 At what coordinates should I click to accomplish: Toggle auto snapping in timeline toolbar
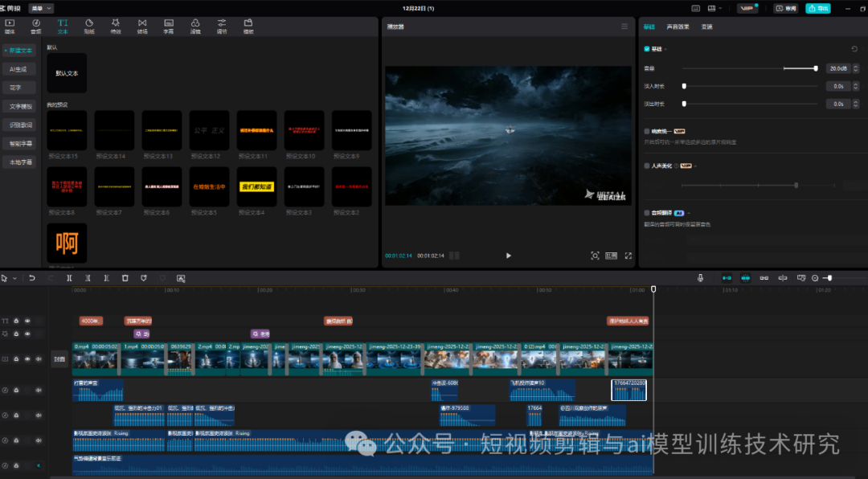point(746,278)
